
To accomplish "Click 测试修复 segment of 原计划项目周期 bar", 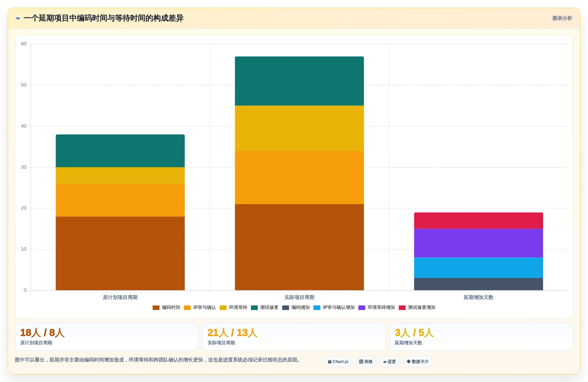I will [120, 151].
